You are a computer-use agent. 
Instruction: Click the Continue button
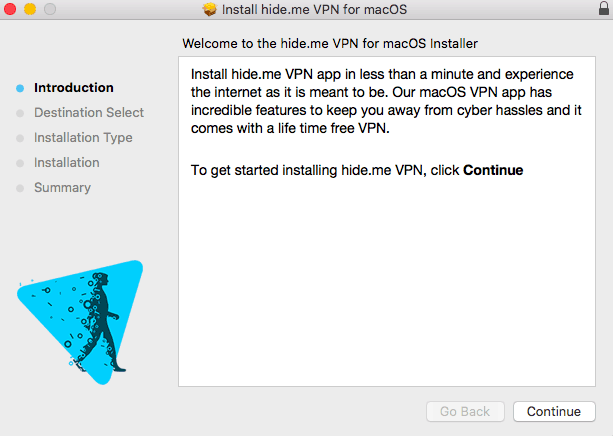click(x=554, y=411)
